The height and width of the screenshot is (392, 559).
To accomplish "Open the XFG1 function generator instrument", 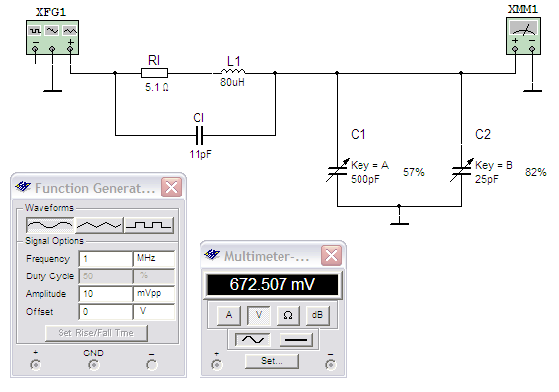I will (x=52, y=38).
